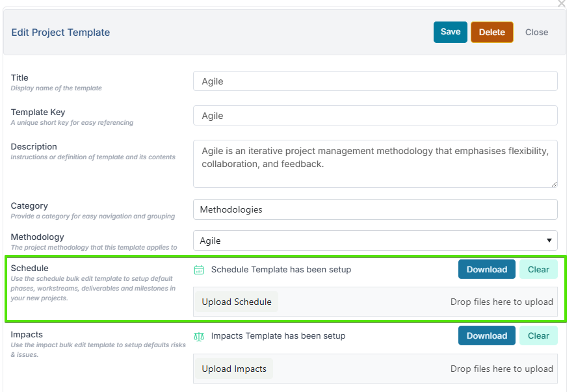
Task: Select the Category field containing Methodologies
Action: (375, 209)
